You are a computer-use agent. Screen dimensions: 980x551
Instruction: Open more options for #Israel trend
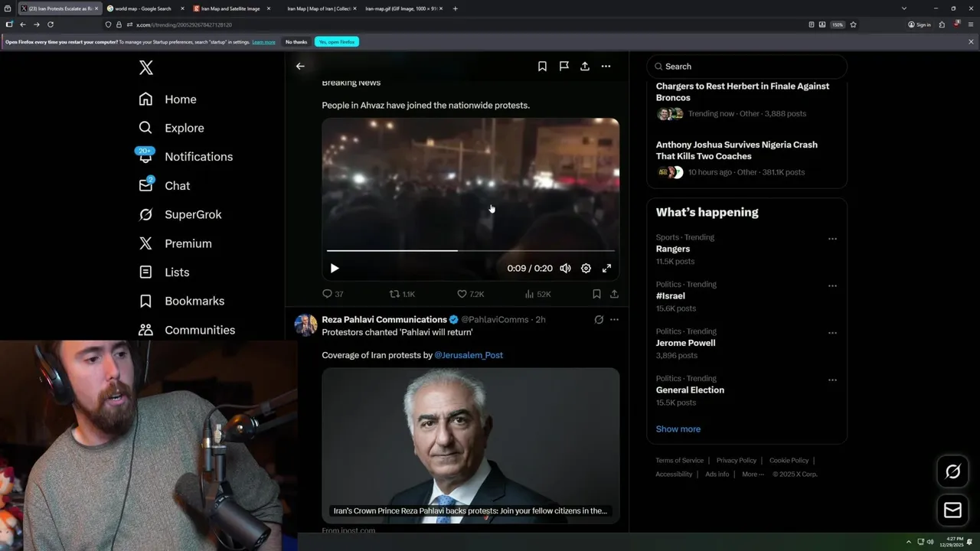832,285
